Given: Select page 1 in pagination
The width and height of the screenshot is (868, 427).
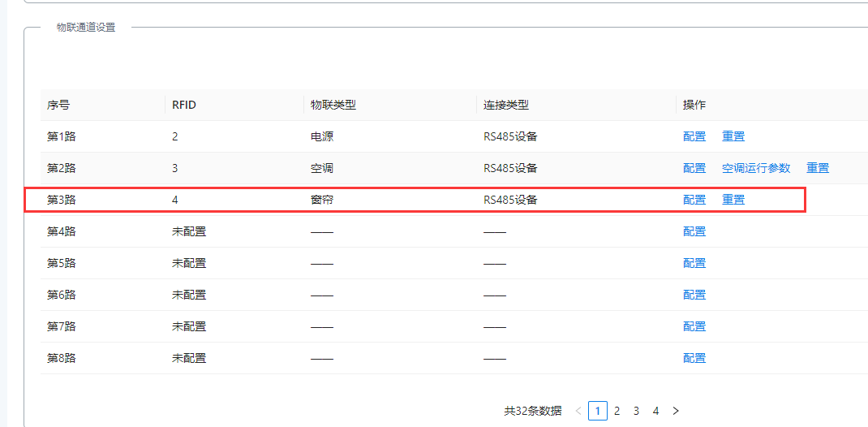Looking at the screenshot, I should pyautogui.click(x=598, y=411).
